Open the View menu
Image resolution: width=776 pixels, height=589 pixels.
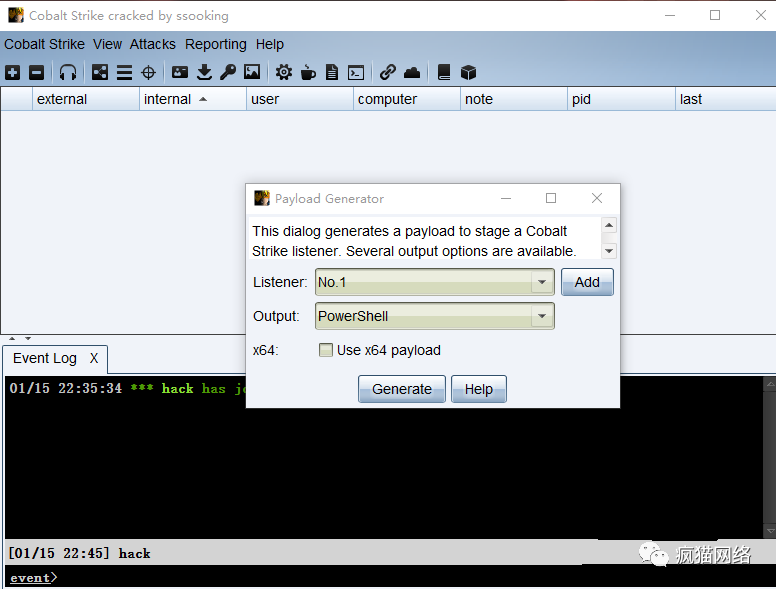107,45
